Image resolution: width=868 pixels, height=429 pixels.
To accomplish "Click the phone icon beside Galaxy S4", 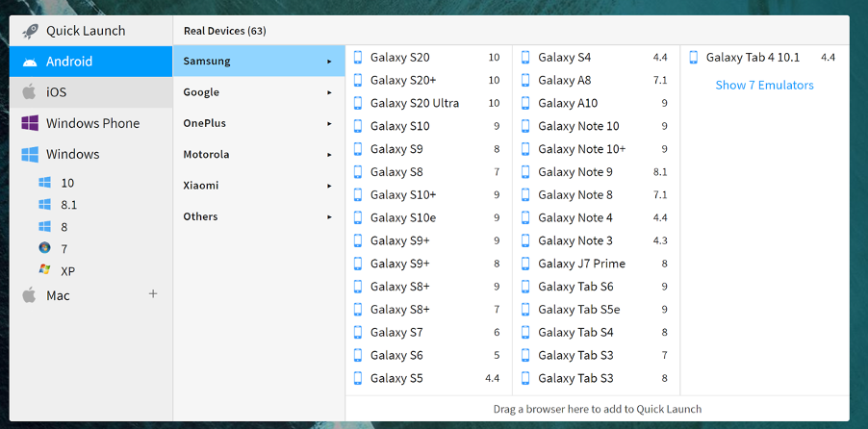I will (525, 57).
